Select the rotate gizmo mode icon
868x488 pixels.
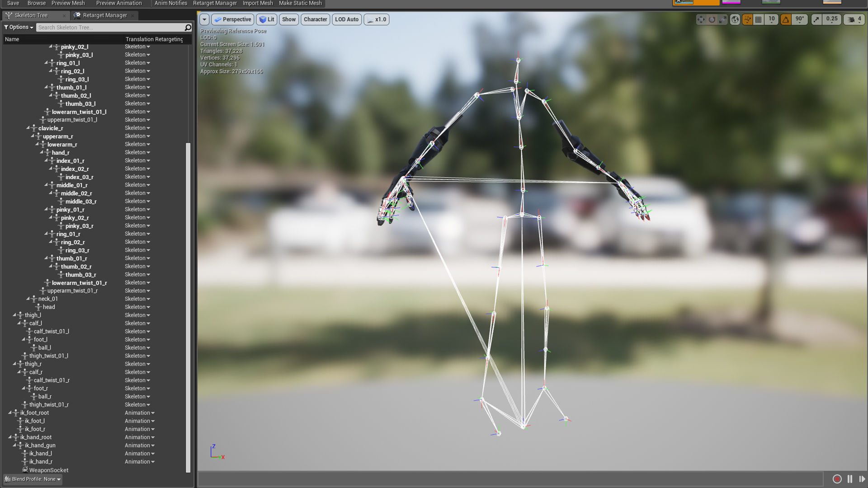coord(712,19)
